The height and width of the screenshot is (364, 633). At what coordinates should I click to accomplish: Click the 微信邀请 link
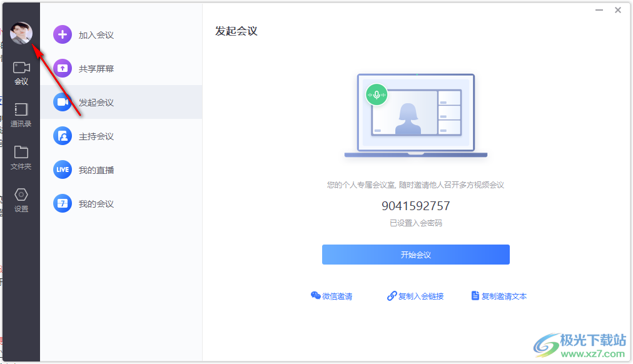[332, 296]
